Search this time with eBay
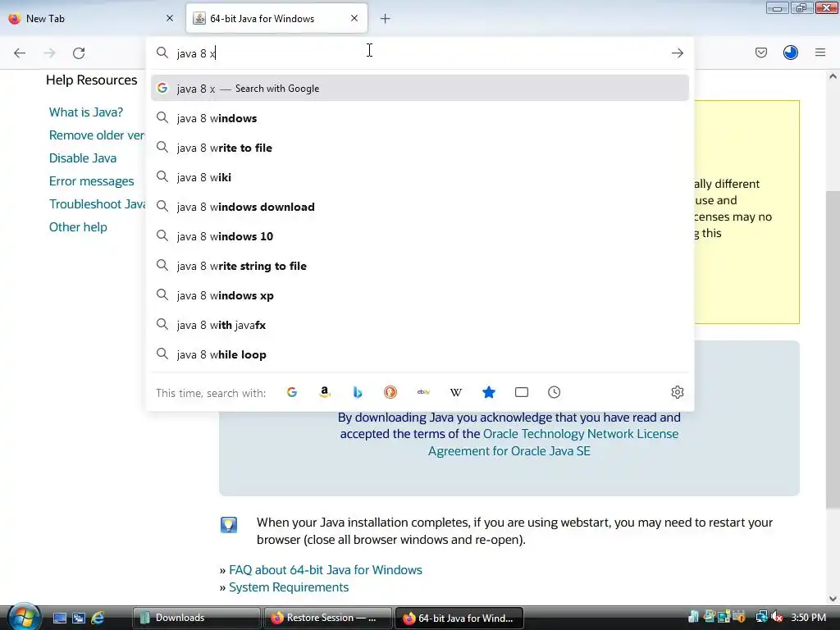Screen dimensions: 840x630 coord(423,392)
